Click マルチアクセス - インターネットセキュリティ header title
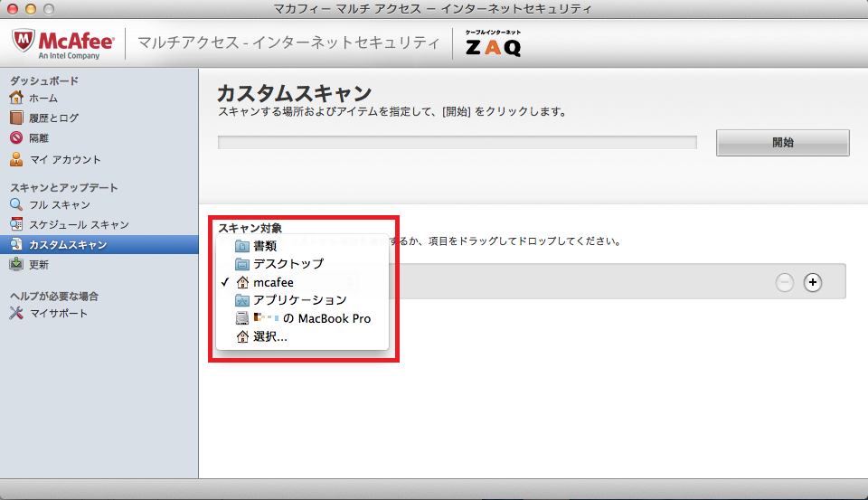 (x=288, y=42)
